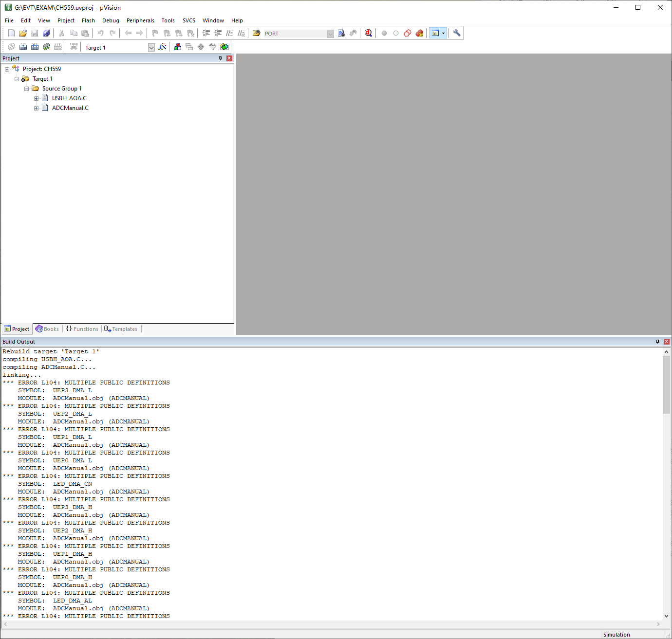
Task: Open the PORT search dropdown arrow
Action: click(x=331, y=34)
